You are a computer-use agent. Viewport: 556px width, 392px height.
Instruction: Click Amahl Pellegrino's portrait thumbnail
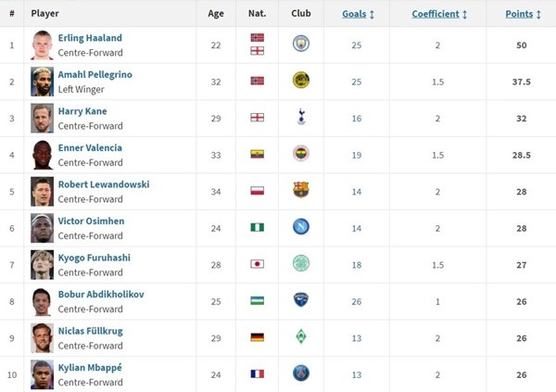pyautogui.click(x=42, y=81)
